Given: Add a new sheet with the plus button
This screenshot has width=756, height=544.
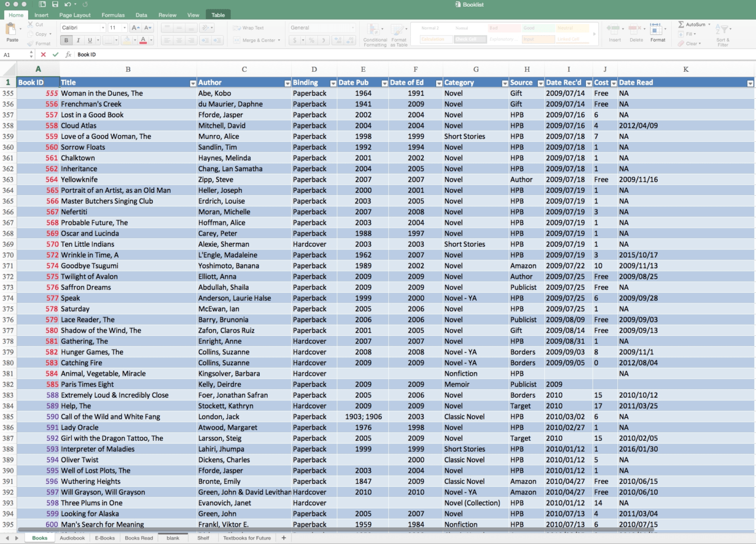Looking at the screenshot, I should coord(284,537).
